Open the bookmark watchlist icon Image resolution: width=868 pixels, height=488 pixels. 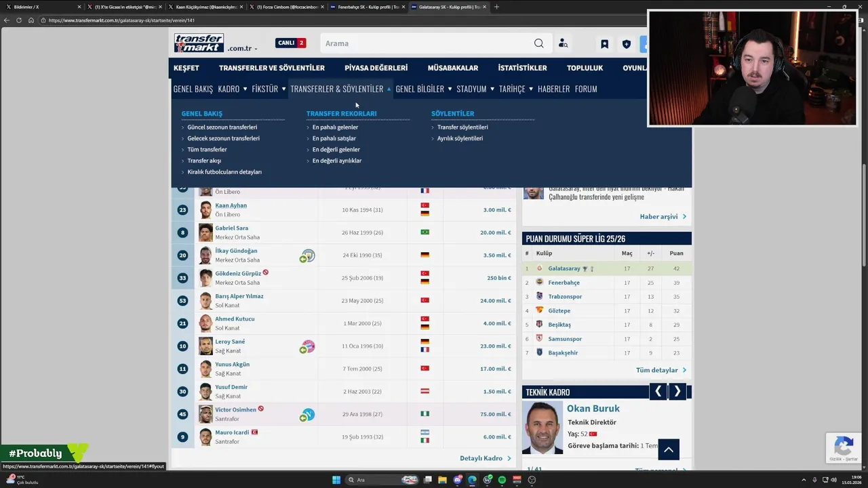click(x=604, y=44)
